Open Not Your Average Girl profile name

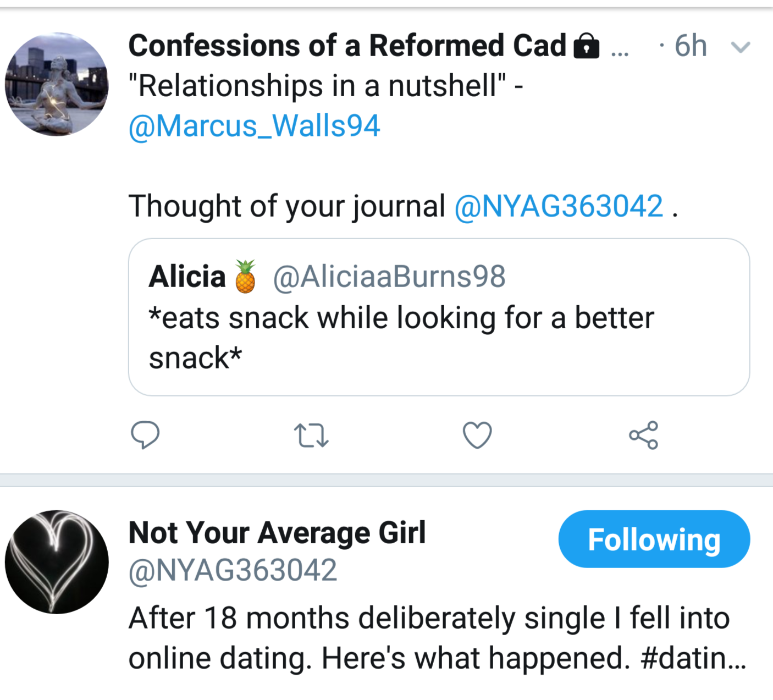pyautogui.click(x=277, y=532)
